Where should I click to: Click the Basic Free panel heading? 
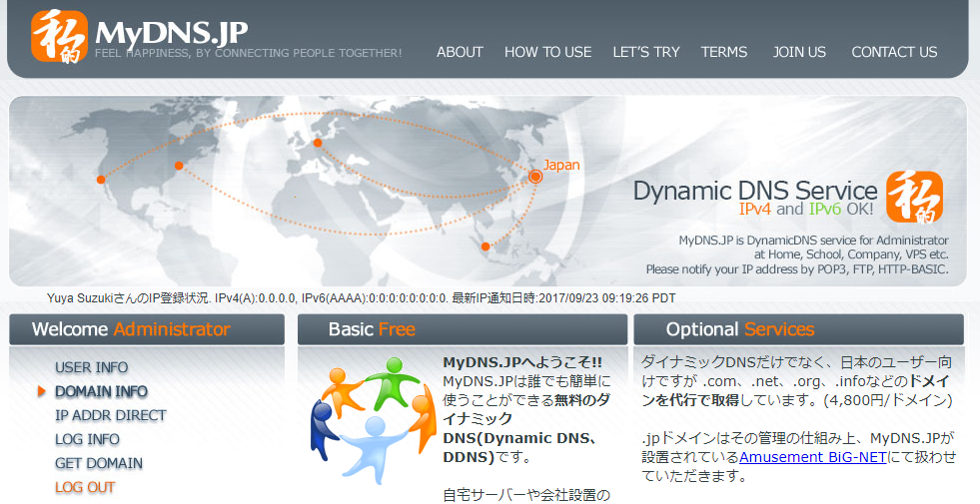463,329
